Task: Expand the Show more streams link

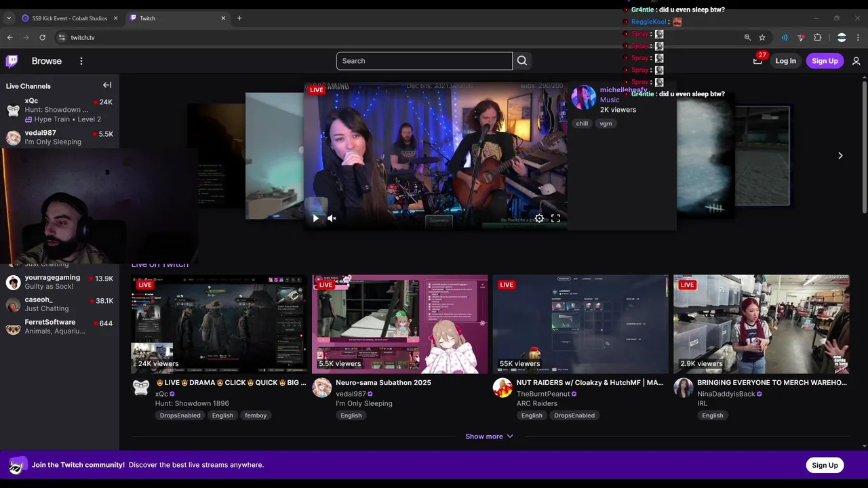Action: click(489, 436)
